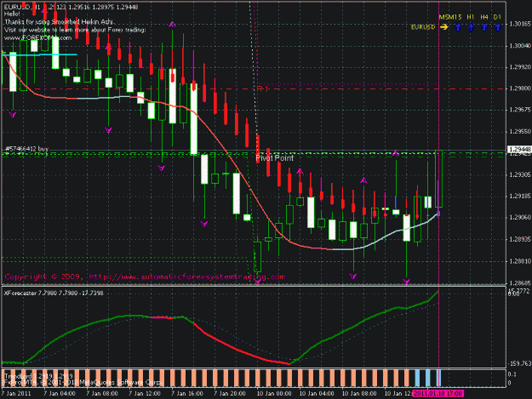The height and width of the screenshot is (399, 532).
Task: Click the 7 Jan 20:00 time label
Action: tap(230, 394)
